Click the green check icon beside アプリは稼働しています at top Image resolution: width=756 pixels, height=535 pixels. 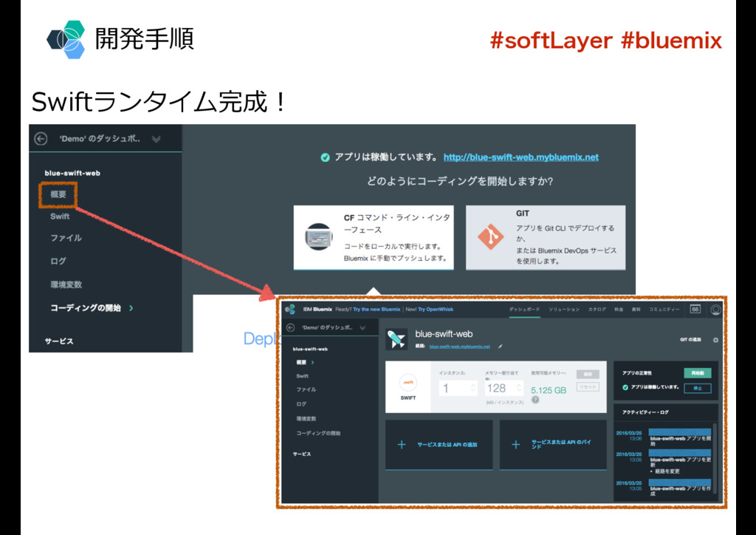(325, 157)
